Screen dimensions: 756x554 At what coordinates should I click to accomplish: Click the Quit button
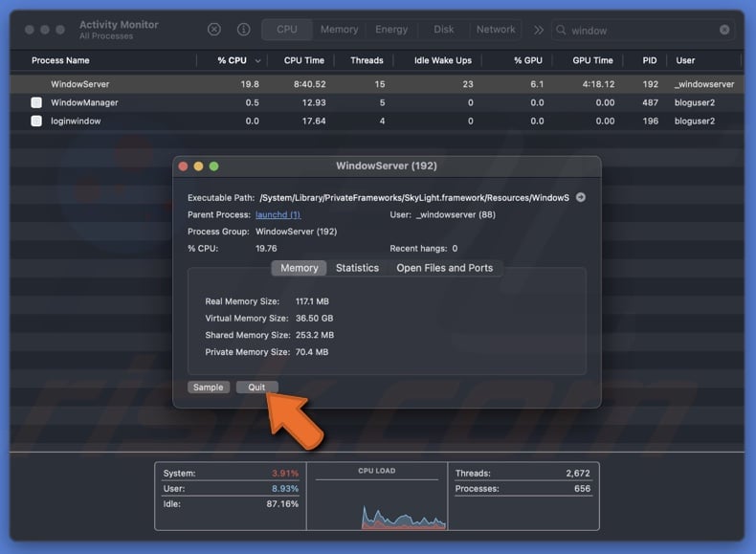pyautogui.click(x=256, y=388)
